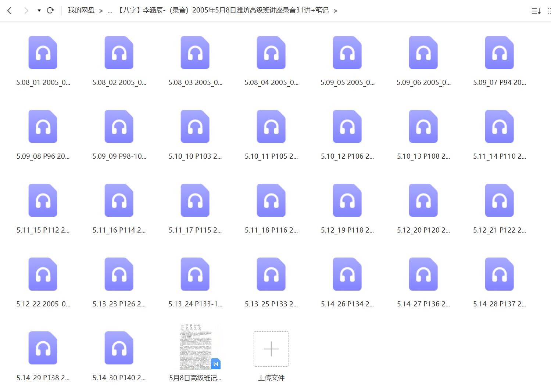Select audio file 5.11_18 P116
The width and height of the screenshot is (551, 392).
click(x=271, y=200)
